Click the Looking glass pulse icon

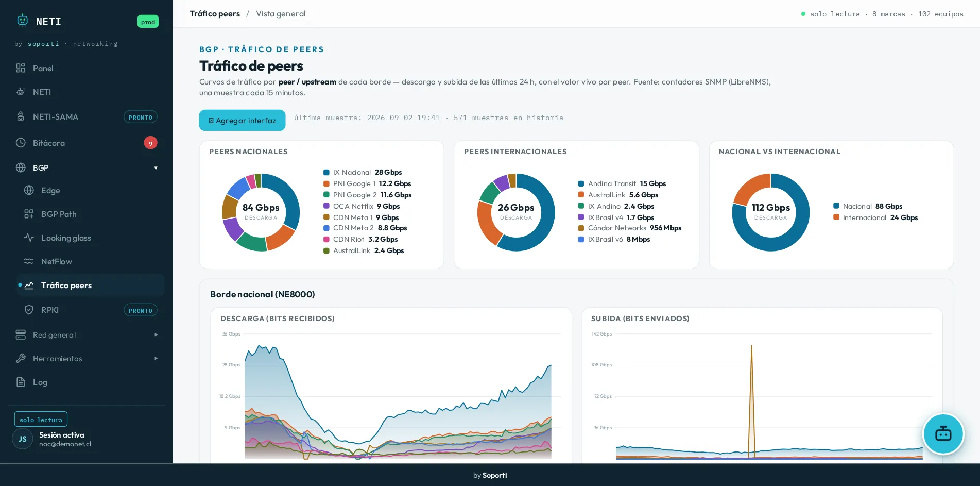(x=29, y=238)
